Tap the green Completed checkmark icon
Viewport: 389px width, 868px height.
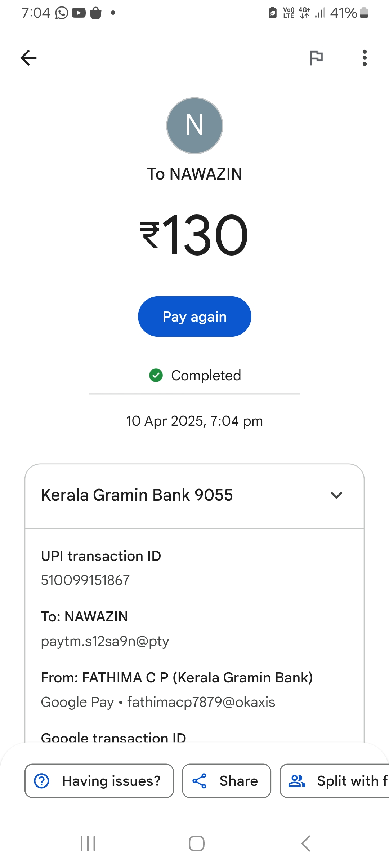click(156, 375)
